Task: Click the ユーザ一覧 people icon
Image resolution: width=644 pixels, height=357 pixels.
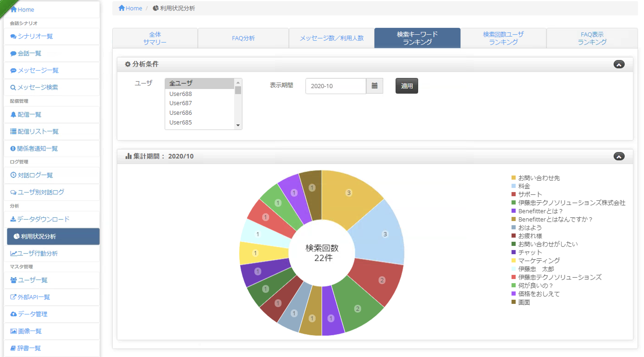Action: coord(14,280)
